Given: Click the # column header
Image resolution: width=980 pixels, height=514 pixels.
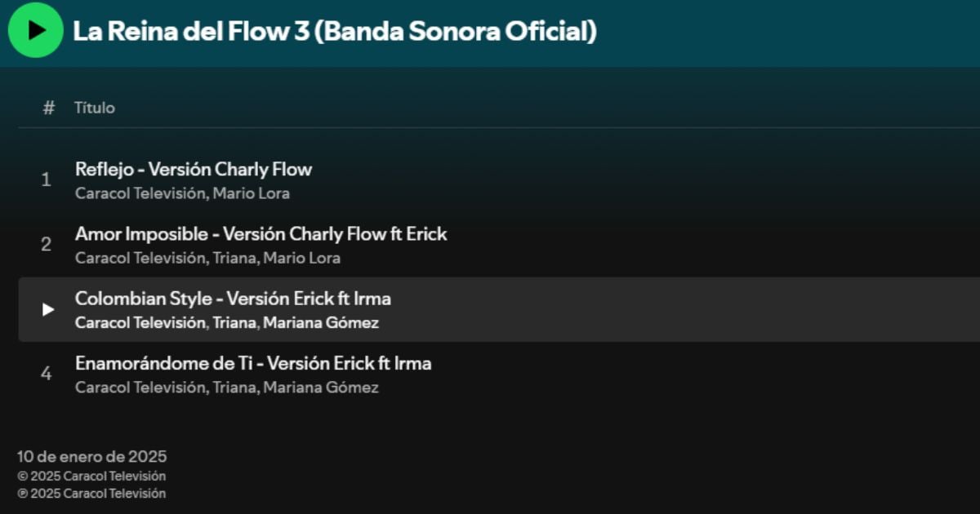Looking at the screenshot, I should (x=49, y=108).
